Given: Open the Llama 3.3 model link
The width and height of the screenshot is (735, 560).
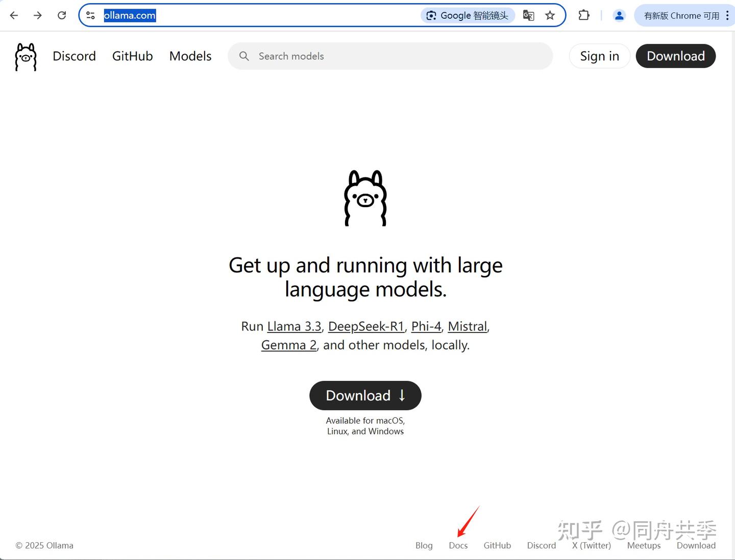Looking at the screenshot, I should pyautogui.click(x=295, y=326).
